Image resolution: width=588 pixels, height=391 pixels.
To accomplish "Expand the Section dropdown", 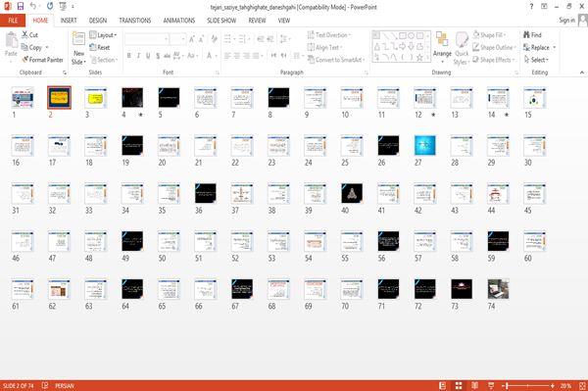I will click(104, 60).
